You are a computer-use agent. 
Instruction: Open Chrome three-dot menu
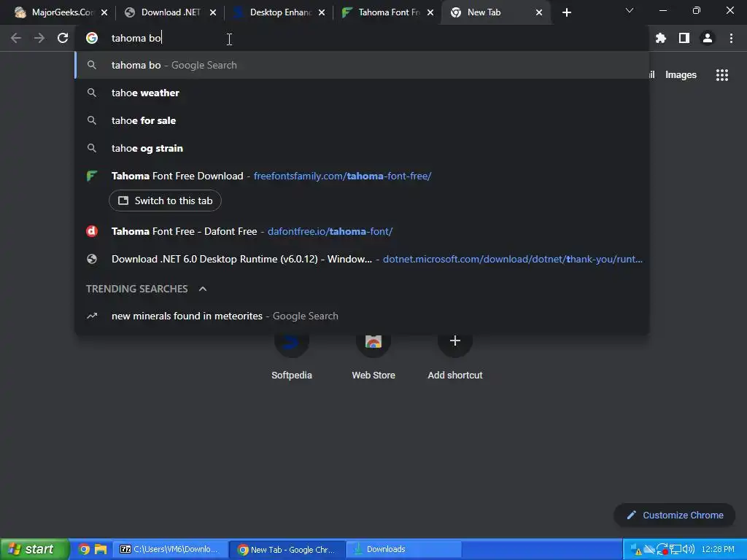[x=731, y=38]
